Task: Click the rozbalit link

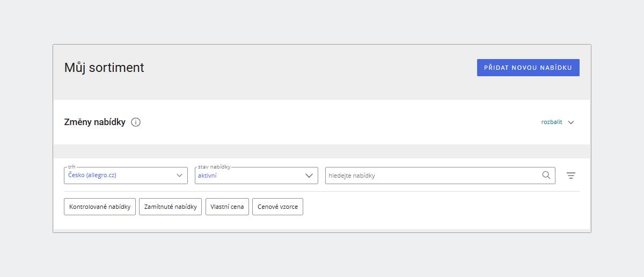Action: [551, 122]
